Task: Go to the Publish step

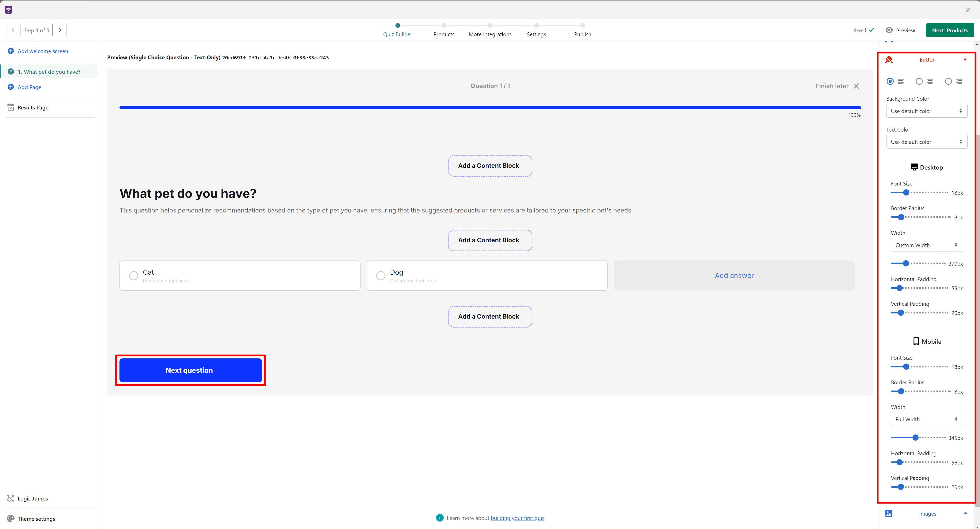Action: [x=583, y=30]
